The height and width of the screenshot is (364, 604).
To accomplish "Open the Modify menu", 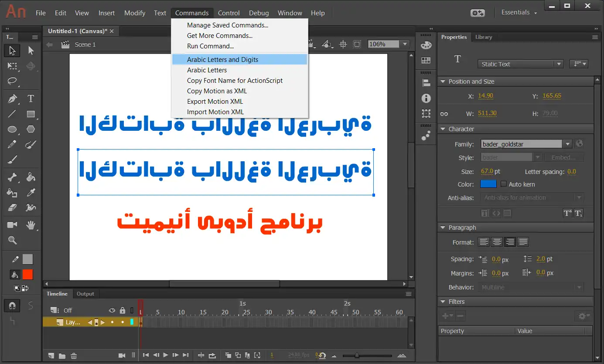I will (x=135, y=13).
